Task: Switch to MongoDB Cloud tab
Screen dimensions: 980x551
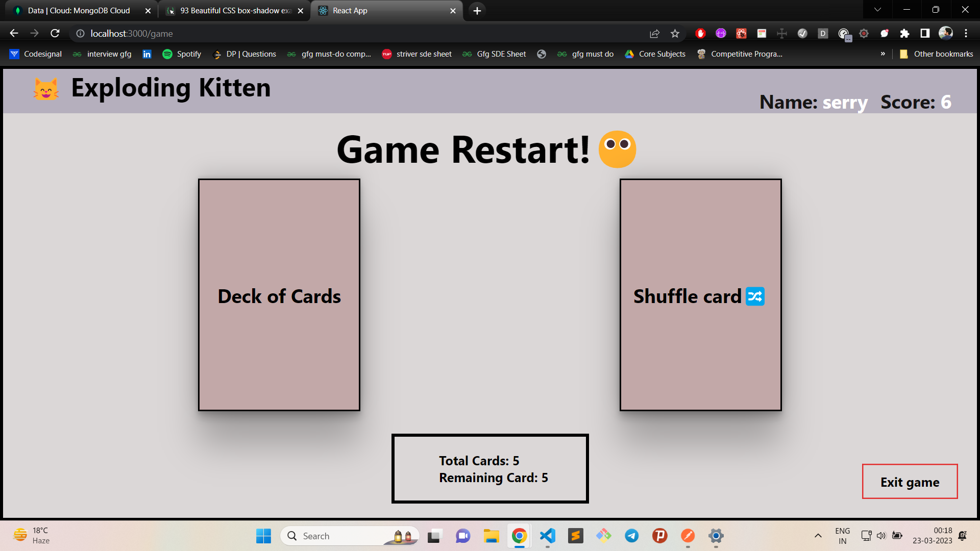Action: click(79, 10)
